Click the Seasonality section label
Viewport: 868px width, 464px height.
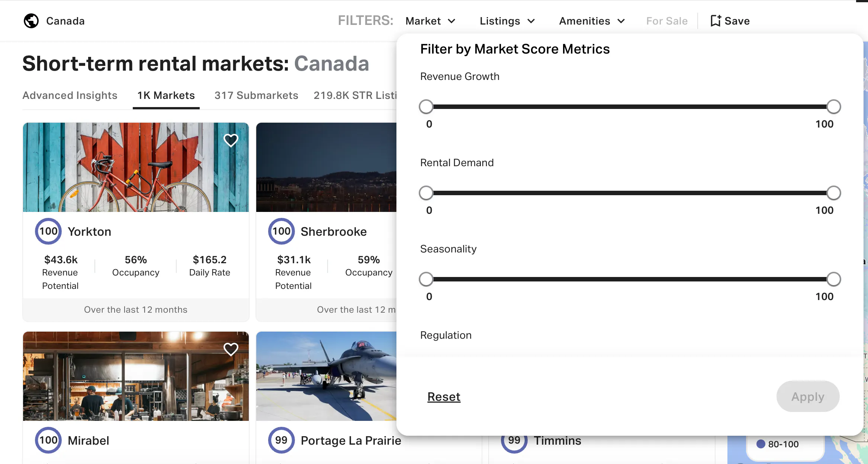coord(448,249)
